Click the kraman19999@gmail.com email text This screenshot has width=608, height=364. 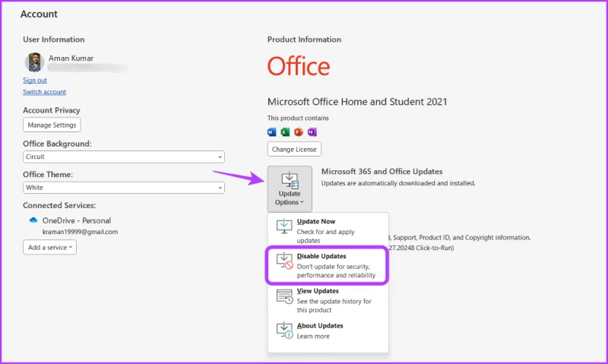click(x=80, y=232)
